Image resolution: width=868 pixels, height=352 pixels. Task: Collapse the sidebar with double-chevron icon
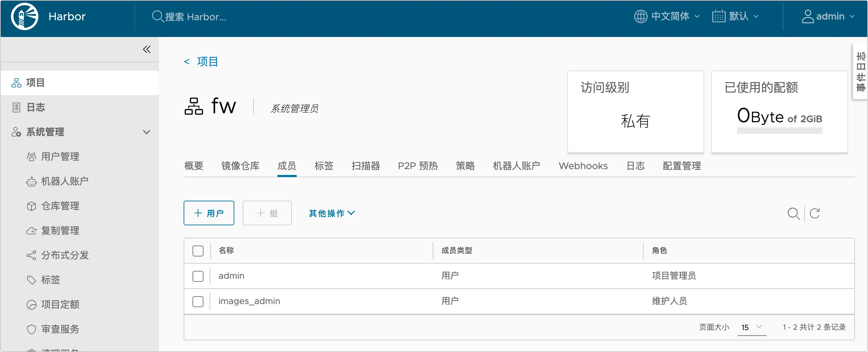[147, 49]
